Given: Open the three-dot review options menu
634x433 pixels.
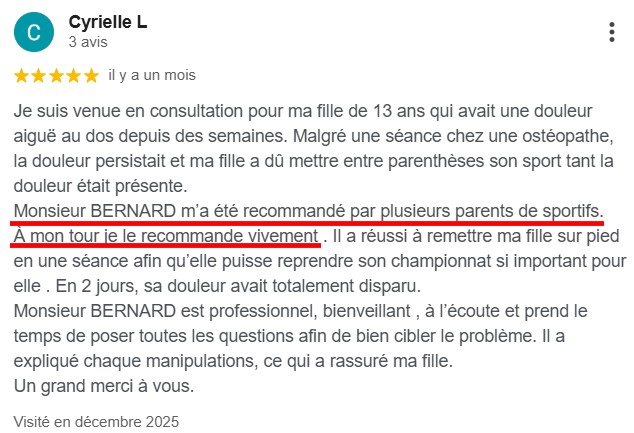Looking at the screenshot, I should pyautogui.click(x=611, y=32).
